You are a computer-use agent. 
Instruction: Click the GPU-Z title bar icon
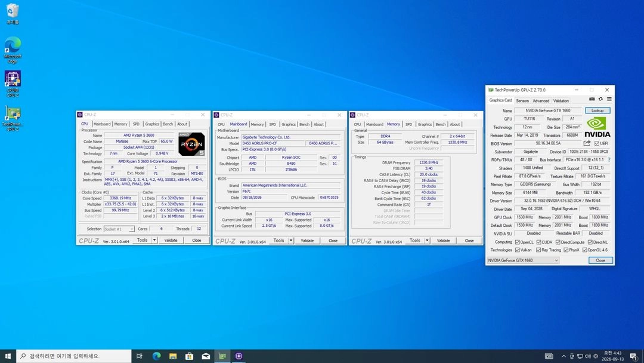(490, 90)
